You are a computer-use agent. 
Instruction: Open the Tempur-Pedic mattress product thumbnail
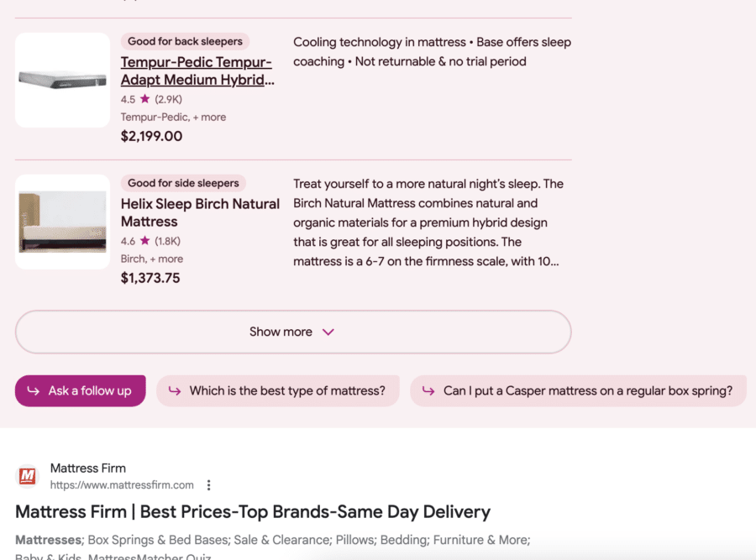63,80
